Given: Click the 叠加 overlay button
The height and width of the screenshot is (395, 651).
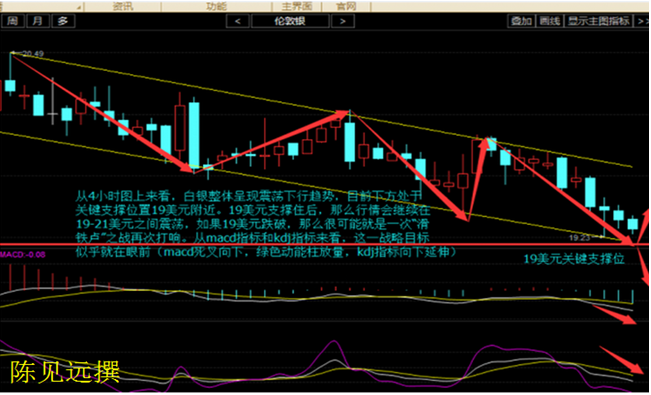Looking at the screenshot, I should pyautogui.click(x=521, y=21).
